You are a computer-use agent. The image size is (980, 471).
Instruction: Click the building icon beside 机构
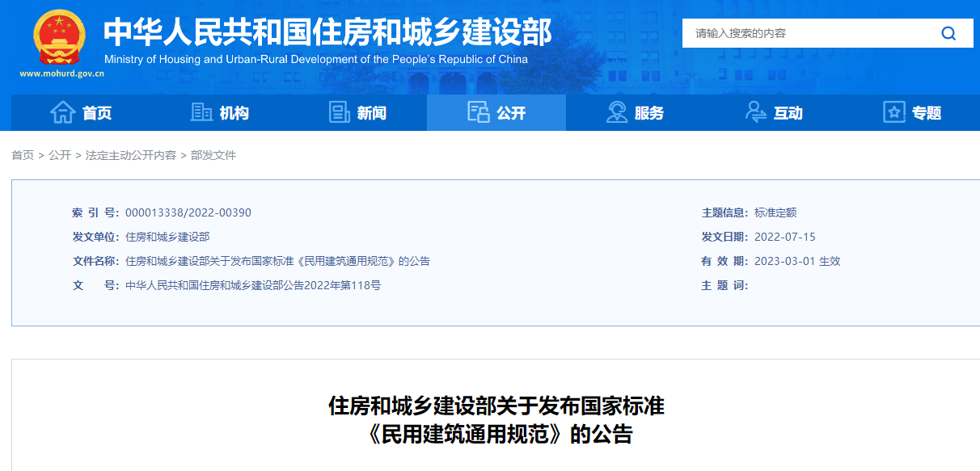click(201, 112)
